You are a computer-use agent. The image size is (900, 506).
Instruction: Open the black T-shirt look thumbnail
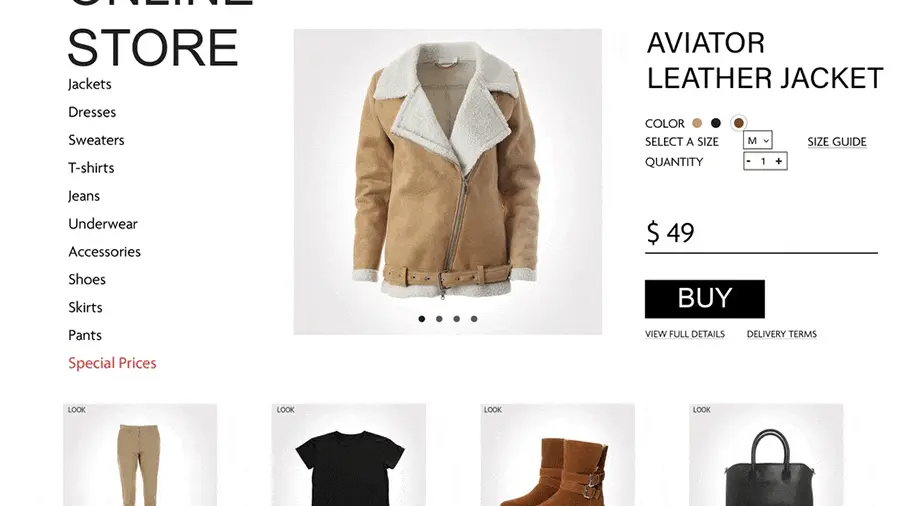pos(349,455)
